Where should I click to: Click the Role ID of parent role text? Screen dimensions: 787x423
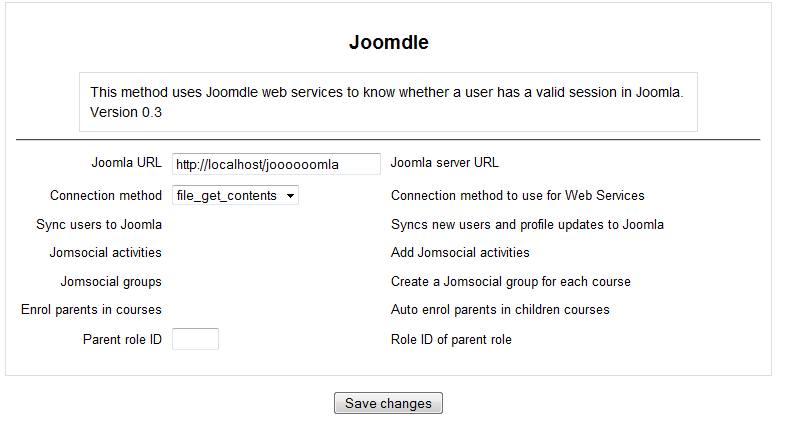point(451,340)
